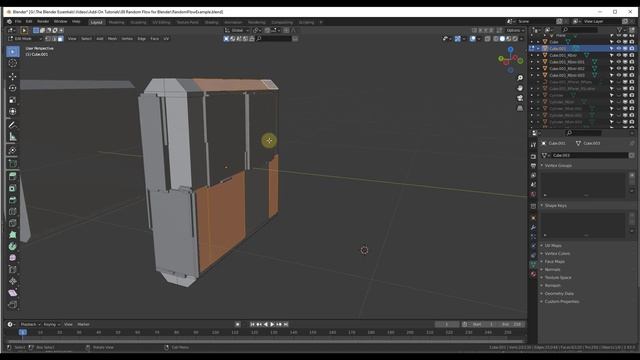Click the outliner search field
The width and height of the screenshot is (640, 360).
pos(580,30)
